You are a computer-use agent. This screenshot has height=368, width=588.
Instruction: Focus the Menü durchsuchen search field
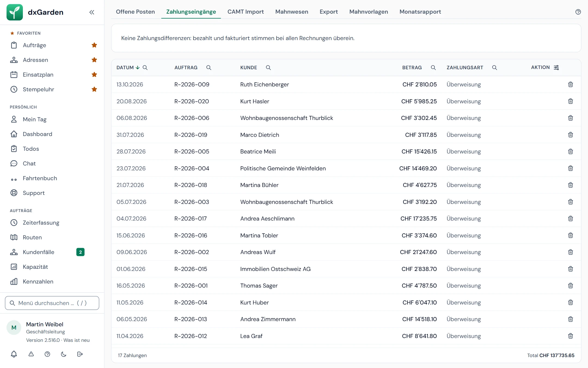point(52,303)
